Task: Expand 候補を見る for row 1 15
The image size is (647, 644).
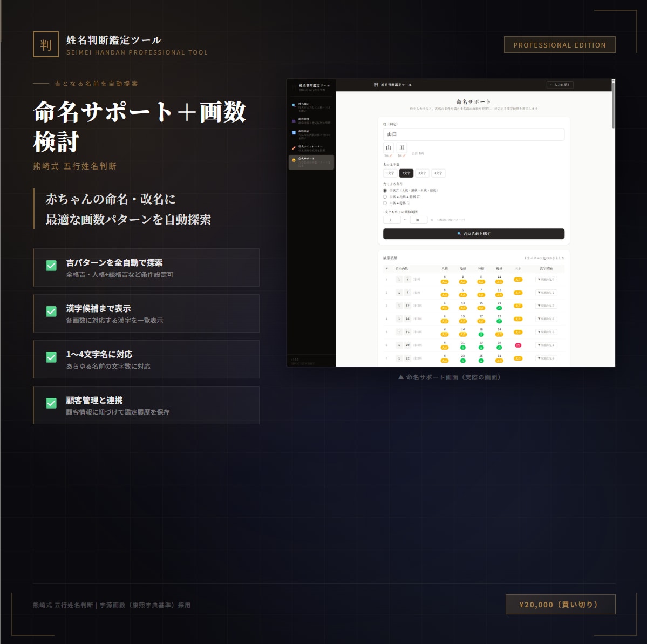Action: (x=546, y=332)
